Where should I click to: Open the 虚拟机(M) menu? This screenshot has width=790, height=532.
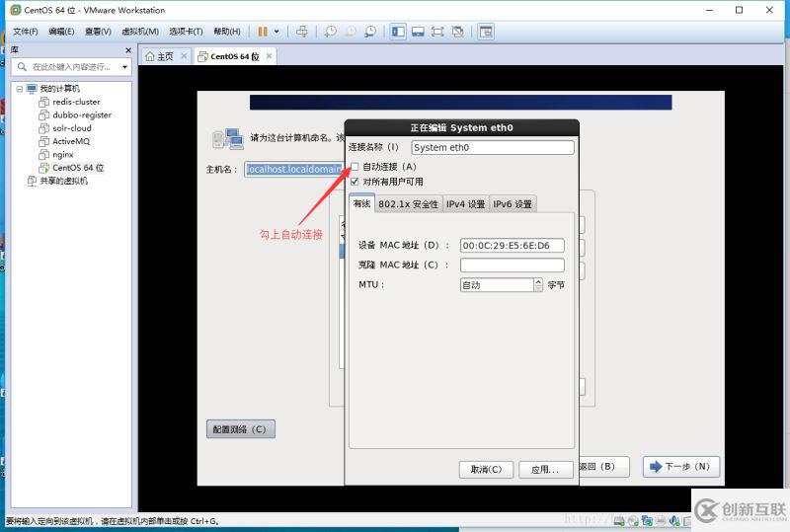(140, 32)
